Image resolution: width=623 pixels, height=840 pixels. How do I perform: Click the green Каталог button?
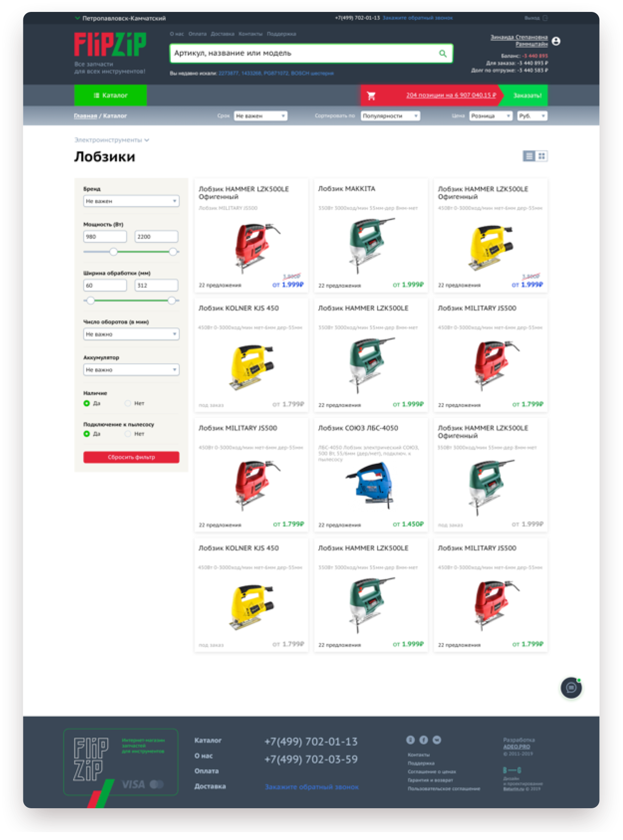110,95
